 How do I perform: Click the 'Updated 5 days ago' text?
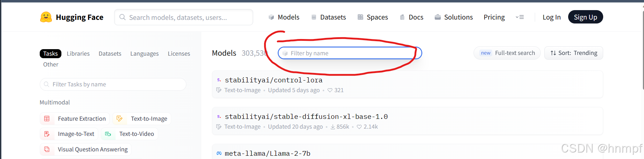[294, 90]
